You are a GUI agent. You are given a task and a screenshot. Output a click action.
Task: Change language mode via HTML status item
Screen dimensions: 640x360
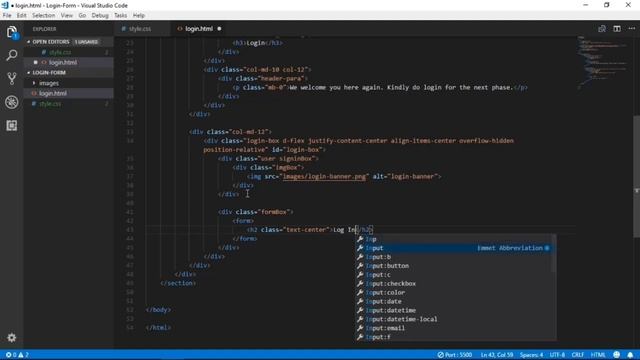pos(598,355)
